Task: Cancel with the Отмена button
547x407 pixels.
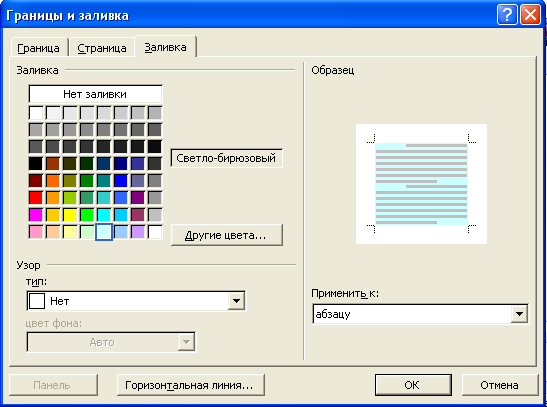Action: (x=499, y=385)
